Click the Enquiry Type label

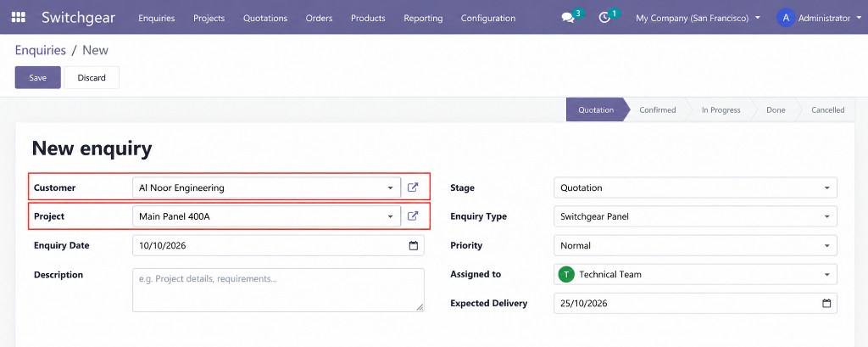478,216
